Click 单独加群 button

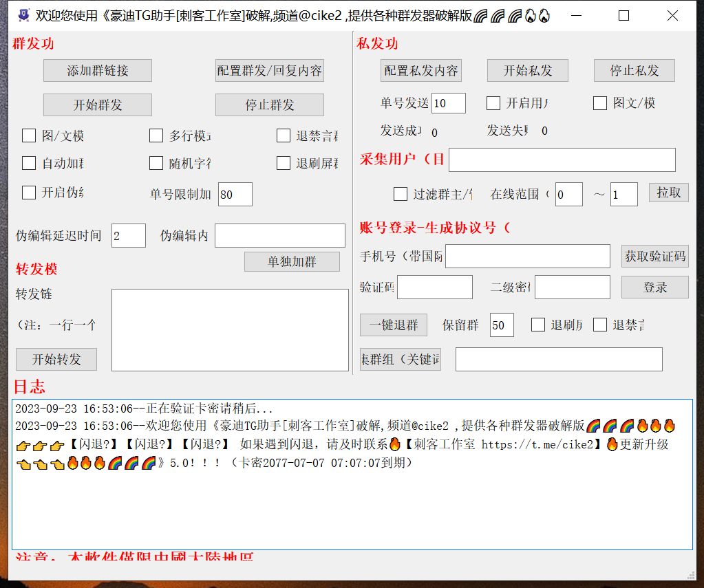pos(292,262)
